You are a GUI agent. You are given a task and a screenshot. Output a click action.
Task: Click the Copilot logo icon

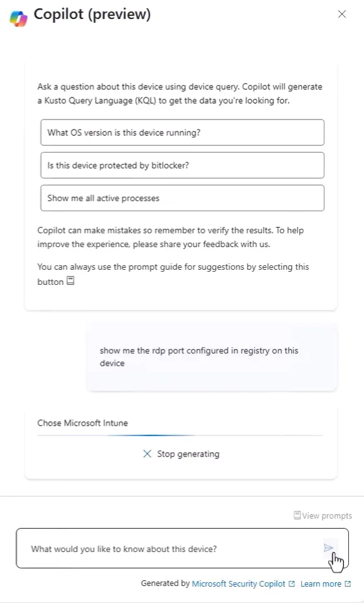coord(18,18)
